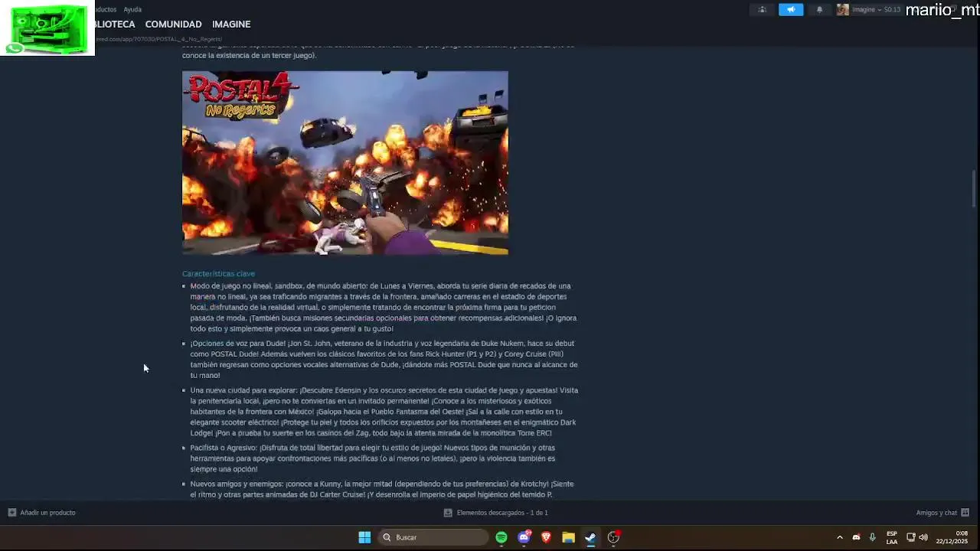The height and width of the screenshot is (551, 980).
Task: Open the IMAGINE profile tab
Action: click(231, 24)
